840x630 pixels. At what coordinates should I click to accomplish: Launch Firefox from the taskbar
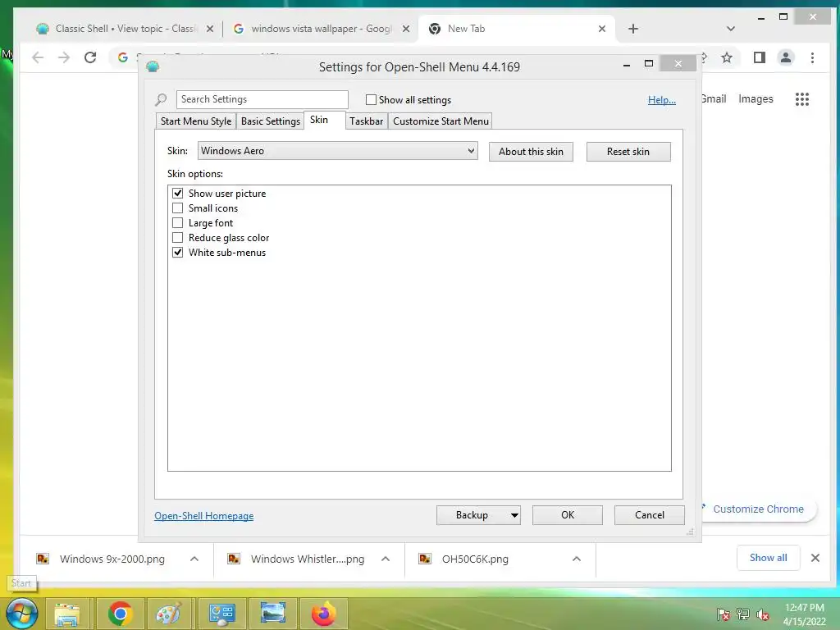323,614
